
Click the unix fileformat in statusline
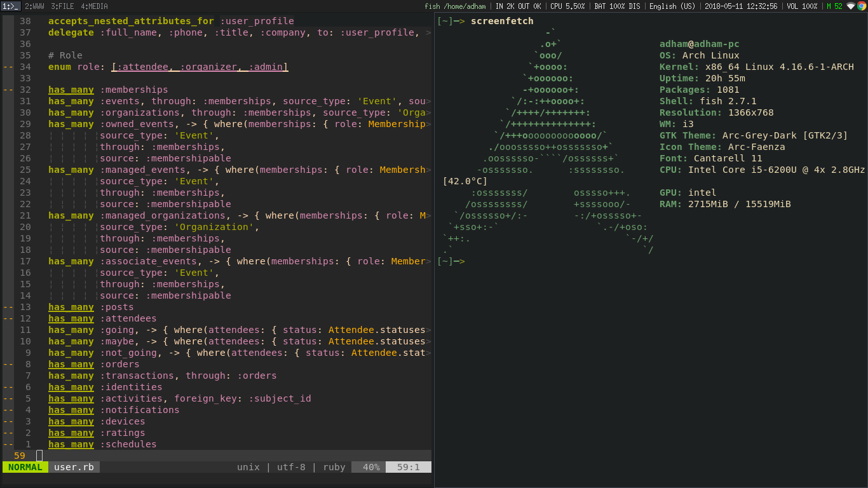coord(248,467)
